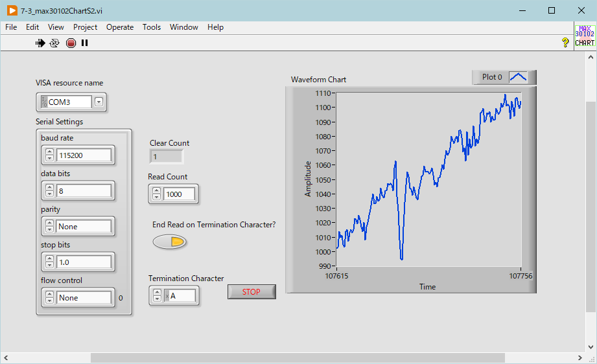Click the x-axis end value 107756
597x364 pixels.
(521, 276)
